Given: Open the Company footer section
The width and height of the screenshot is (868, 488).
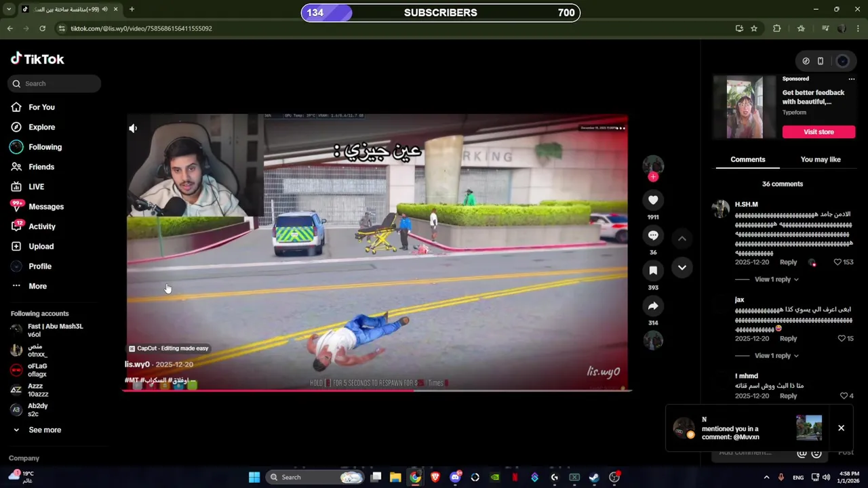Looking at the screenshot, I should click(x=24, y=458).
